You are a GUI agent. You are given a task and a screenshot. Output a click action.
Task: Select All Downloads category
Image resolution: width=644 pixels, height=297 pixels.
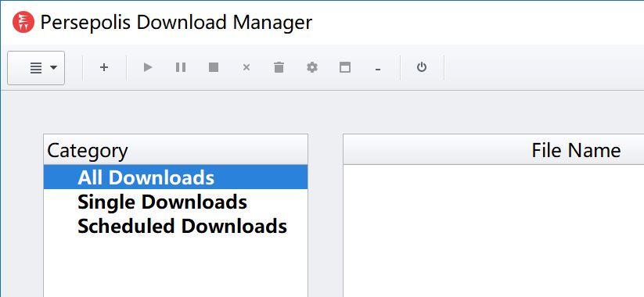(x=176, y=177)
